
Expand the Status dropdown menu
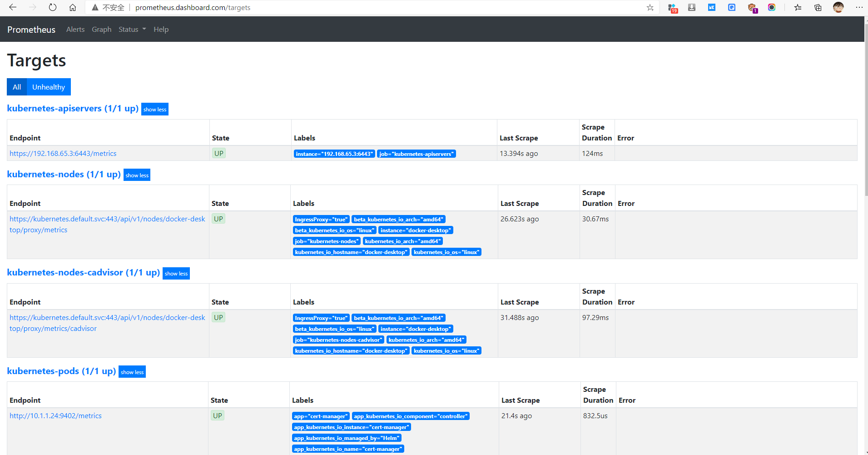tap(132, 30)
